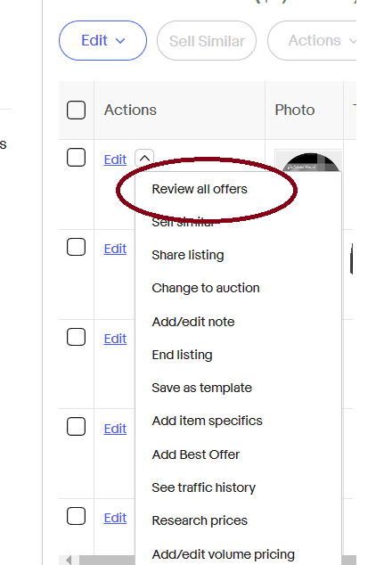Click Edit link for the first listing

(x=115, y=160)
